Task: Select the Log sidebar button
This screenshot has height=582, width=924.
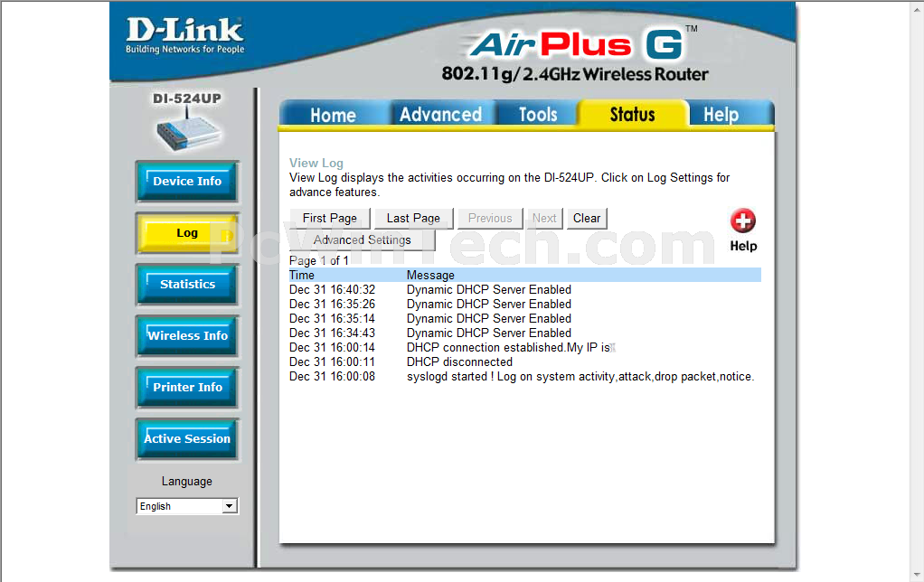Action: 187,232
